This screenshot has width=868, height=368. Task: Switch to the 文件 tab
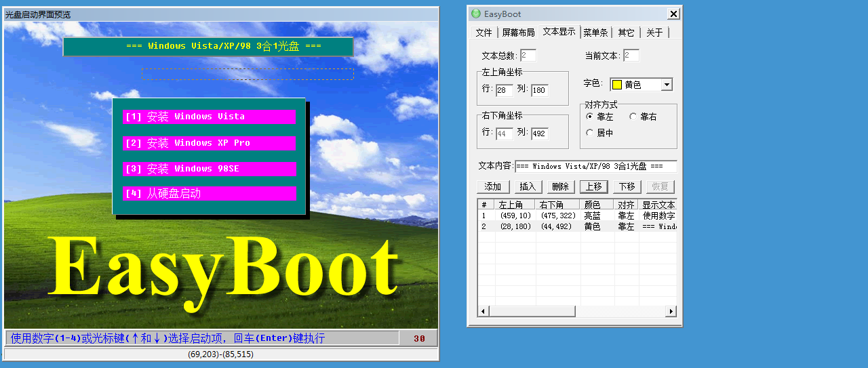[x=484, y=33]
